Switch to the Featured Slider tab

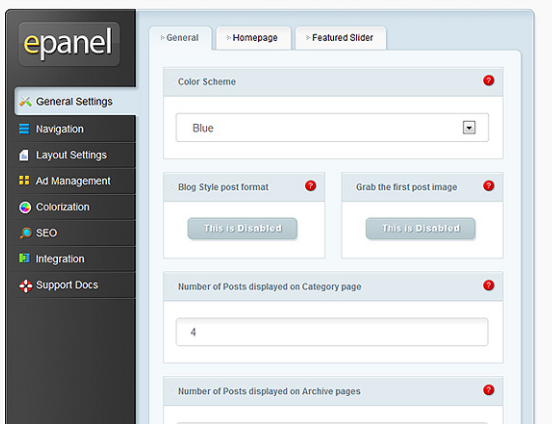[341, 38]
